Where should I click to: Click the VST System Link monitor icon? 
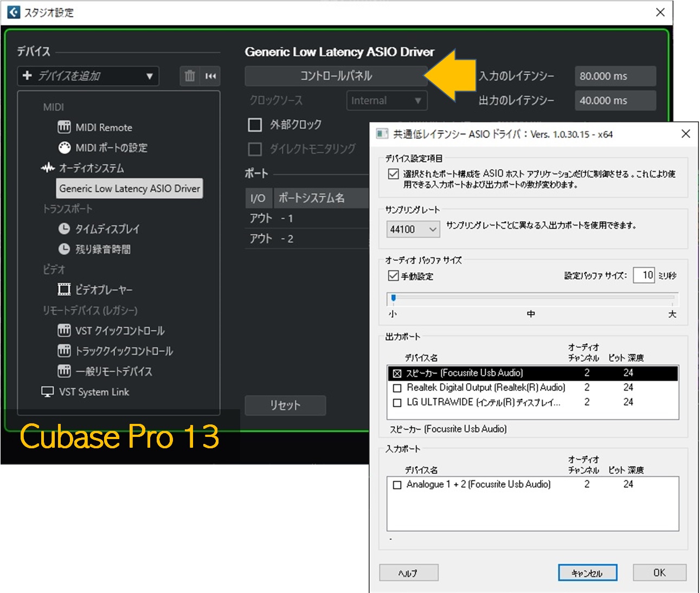tap(48, 391)
